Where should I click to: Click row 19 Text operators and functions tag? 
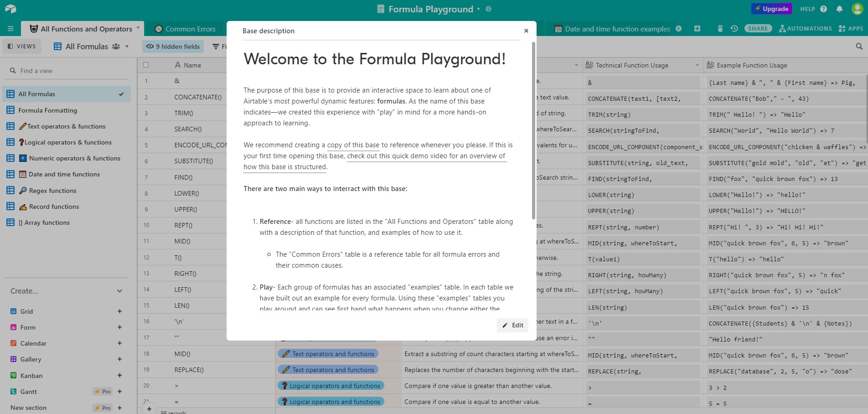tap(328, 370)
